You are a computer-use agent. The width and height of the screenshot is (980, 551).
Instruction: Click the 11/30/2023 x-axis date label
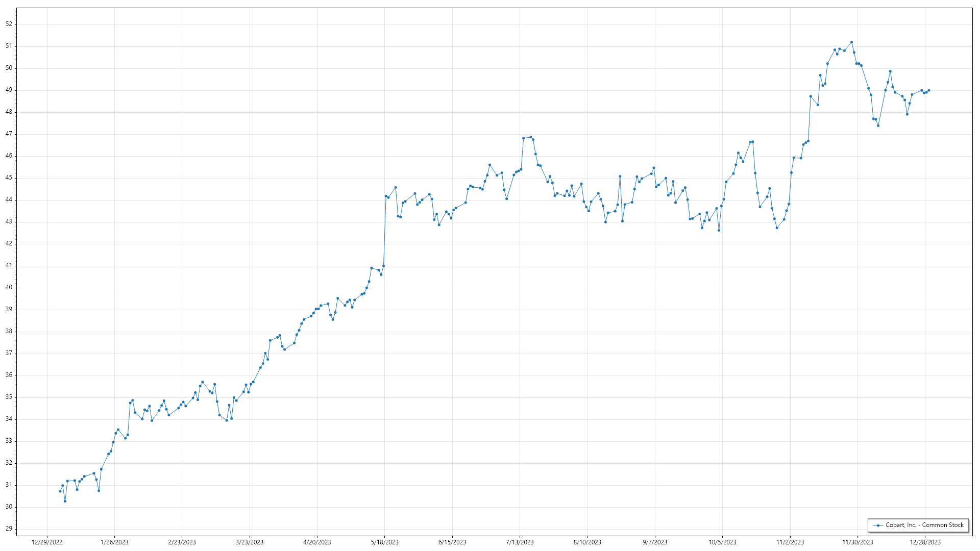[857, 542]
